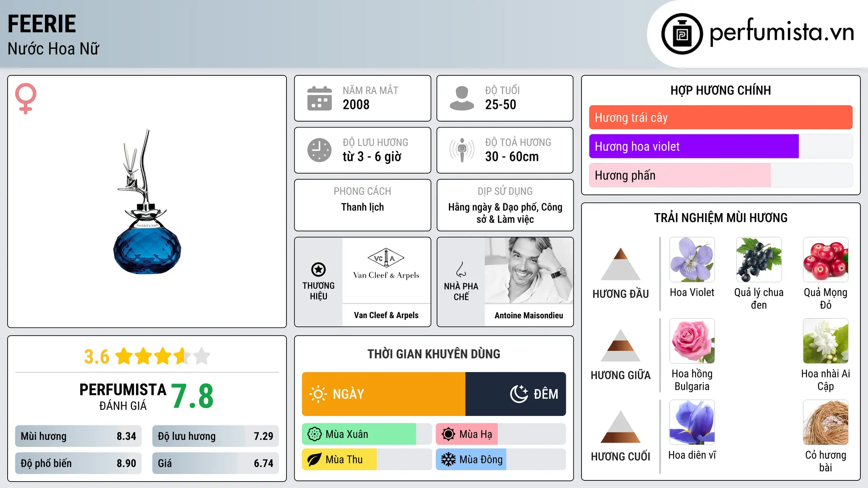Click the HỢP HƯƠNG CHÍNH heading
This screenshot has height=488, width=868.
[x=721, y=90]
